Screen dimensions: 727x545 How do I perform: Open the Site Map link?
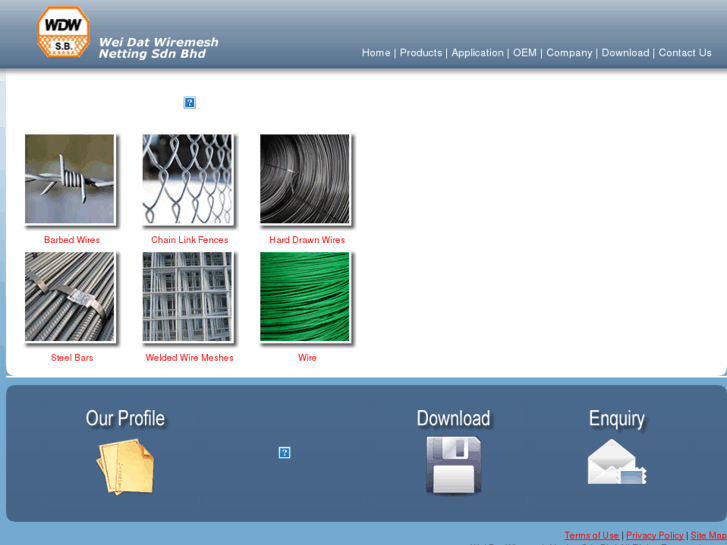(x=708, y=535)
